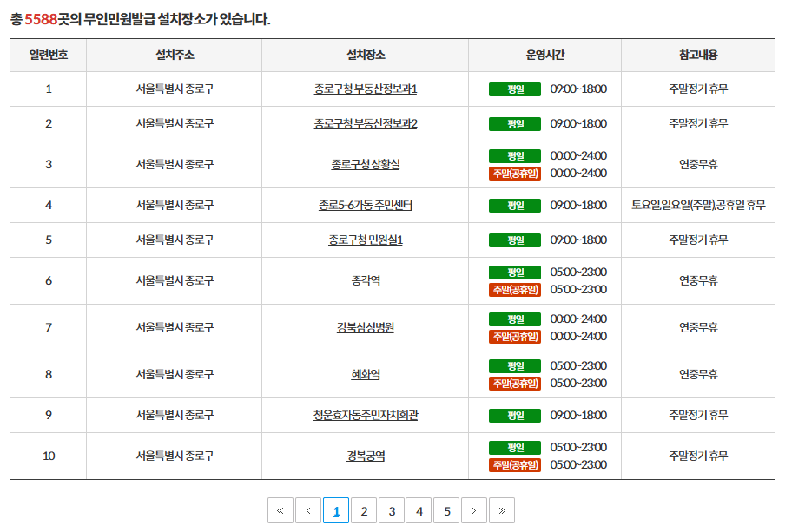The image size is (792, 532).
Task: Open the 종로구청 상황실 location link
Action: coord(364,164)
